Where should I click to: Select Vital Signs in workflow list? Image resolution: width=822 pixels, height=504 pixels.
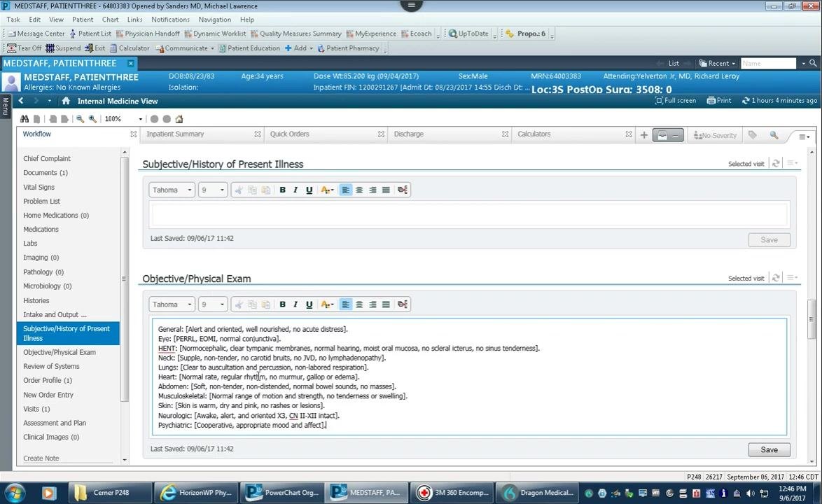(39, 187)
